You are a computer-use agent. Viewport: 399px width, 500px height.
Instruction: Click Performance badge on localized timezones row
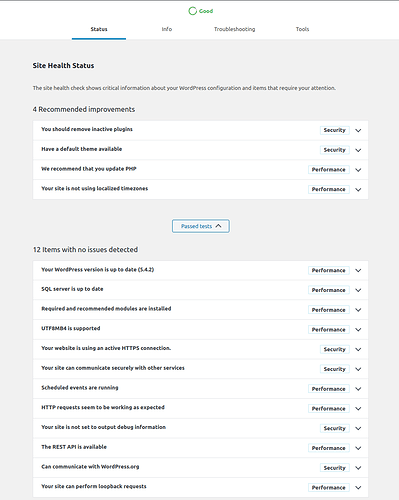[329, 189]
